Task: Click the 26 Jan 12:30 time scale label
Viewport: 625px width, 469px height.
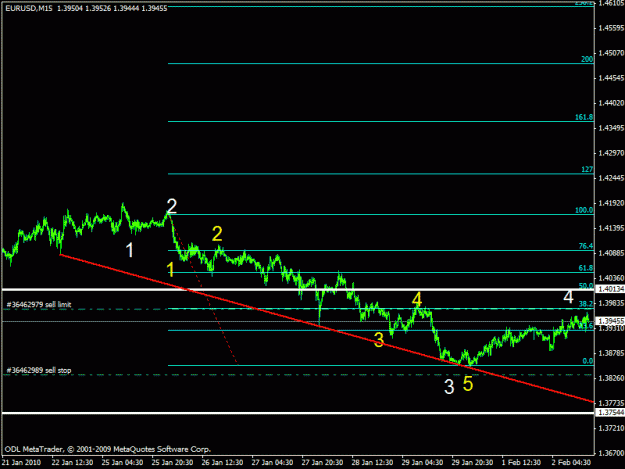Action: coord(222,462)
